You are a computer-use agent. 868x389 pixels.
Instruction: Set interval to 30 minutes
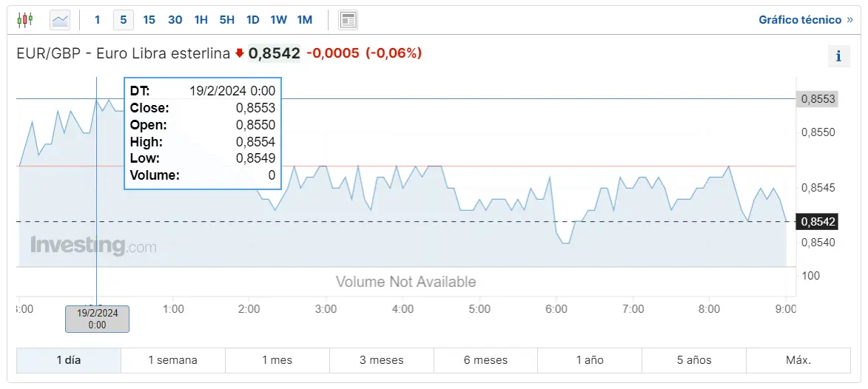tap(175, 21)
